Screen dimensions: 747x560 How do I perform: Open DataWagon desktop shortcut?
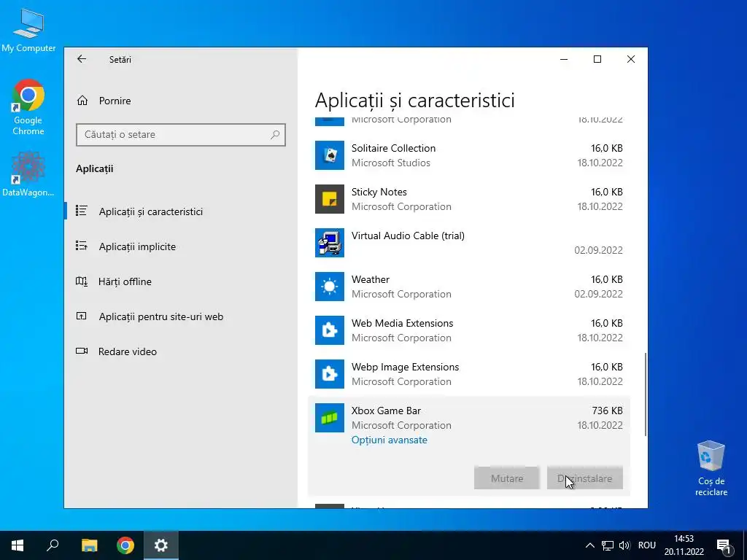(x=28, y=174)
